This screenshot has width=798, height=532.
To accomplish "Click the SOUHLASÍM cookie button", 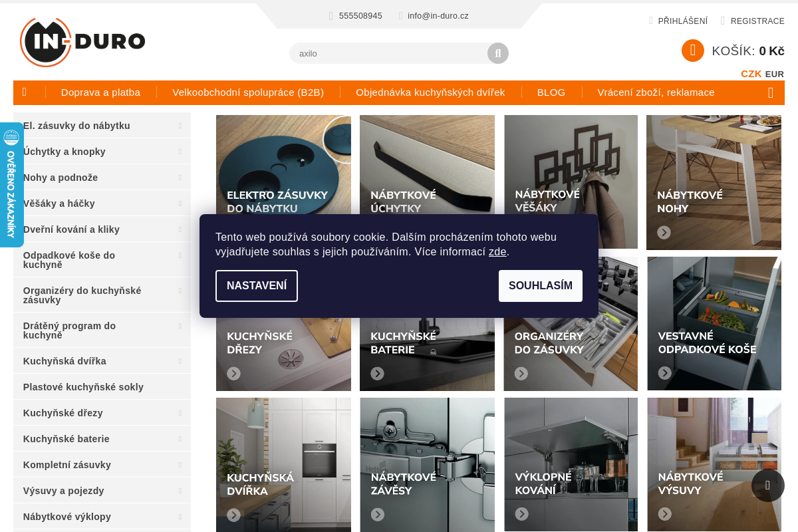I will point(541,286).
